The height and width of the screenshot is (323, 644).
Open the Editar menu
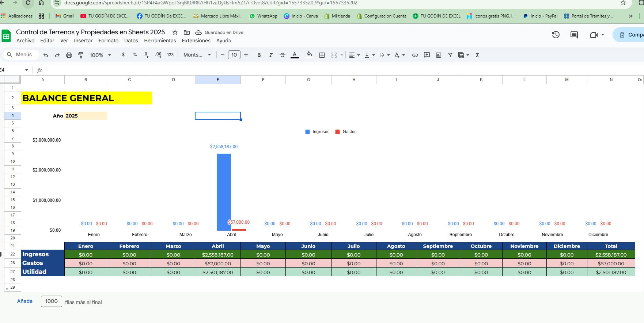point(47,41)
